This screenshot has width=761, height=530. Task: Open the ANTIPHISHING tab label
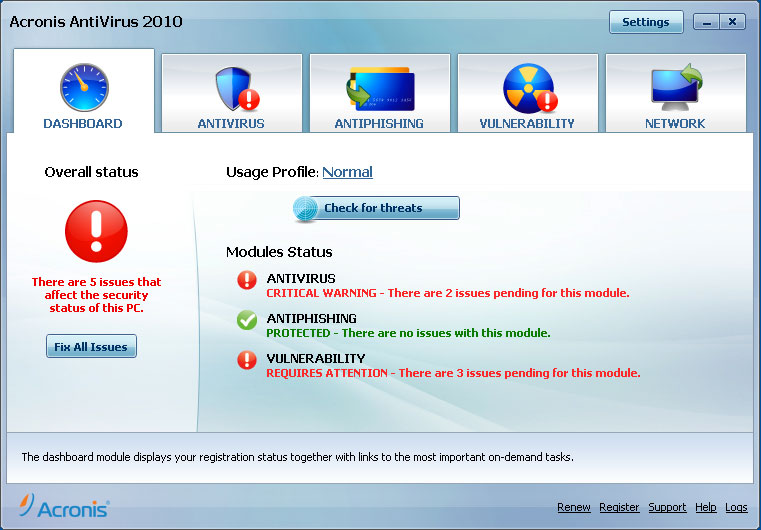coord(379,124)
